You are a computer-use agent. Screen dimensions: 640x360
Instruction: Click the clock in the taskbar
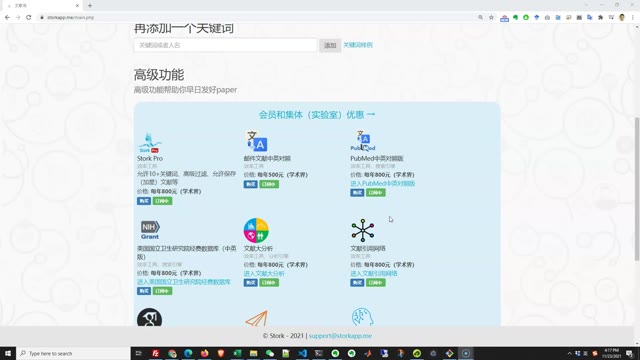pyautogui.click(x=611, y=353)
